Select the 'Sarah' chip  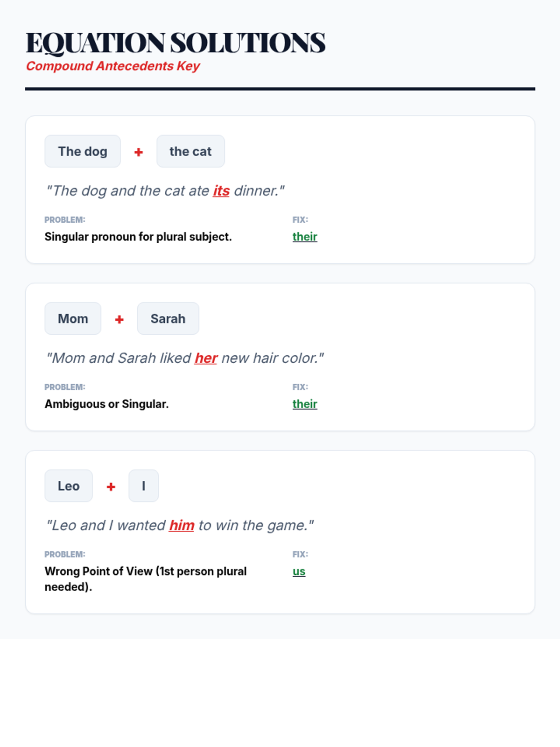(x=168, y=318)
